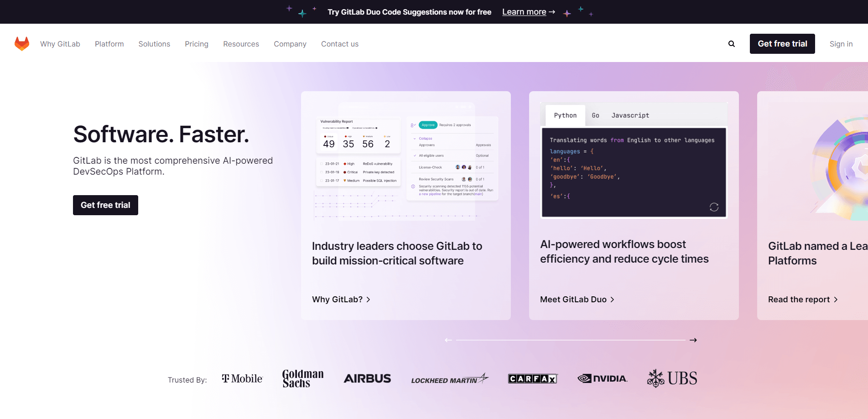The image size is (868, 419).
Task: Click GitLab named a Leader heading
Action: 818,253
